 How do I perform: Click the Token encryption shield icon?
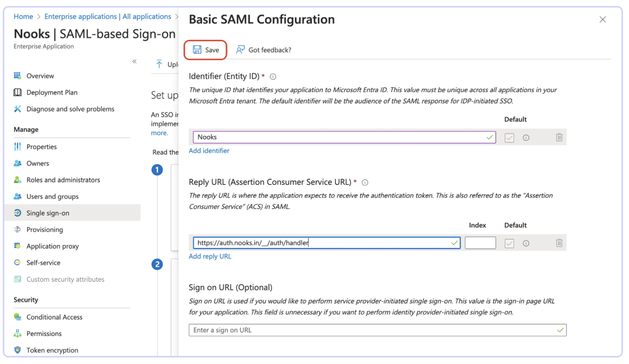point(17,350)
